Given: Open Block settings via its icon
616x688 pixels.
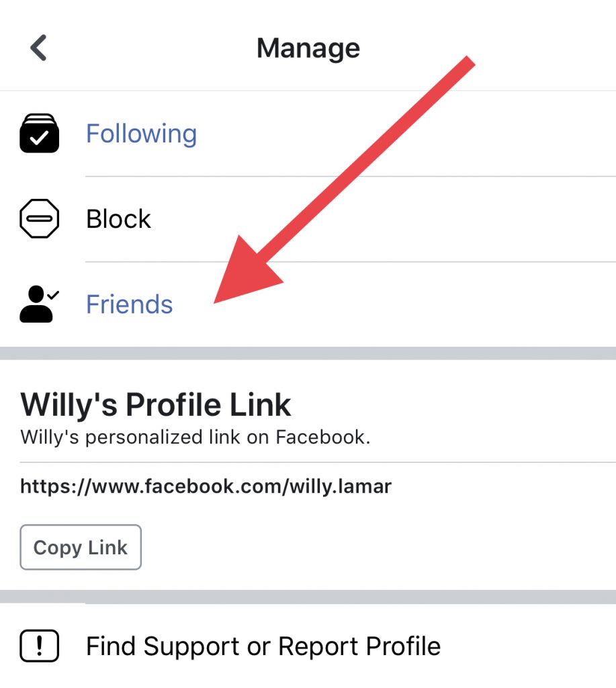Looking at the screenshot, I should point(40,218).
